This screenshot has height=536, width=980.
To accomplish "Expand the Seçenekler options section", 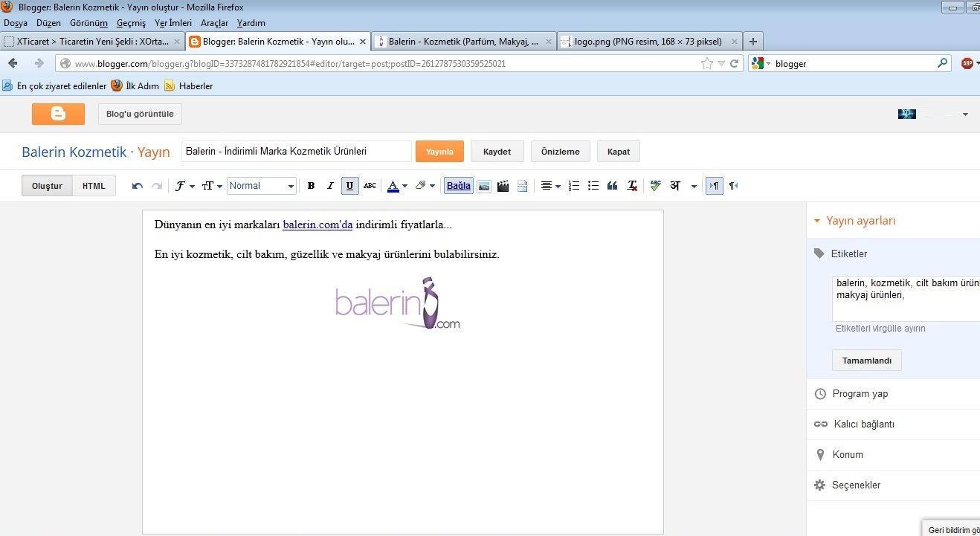I will point(857,485).
